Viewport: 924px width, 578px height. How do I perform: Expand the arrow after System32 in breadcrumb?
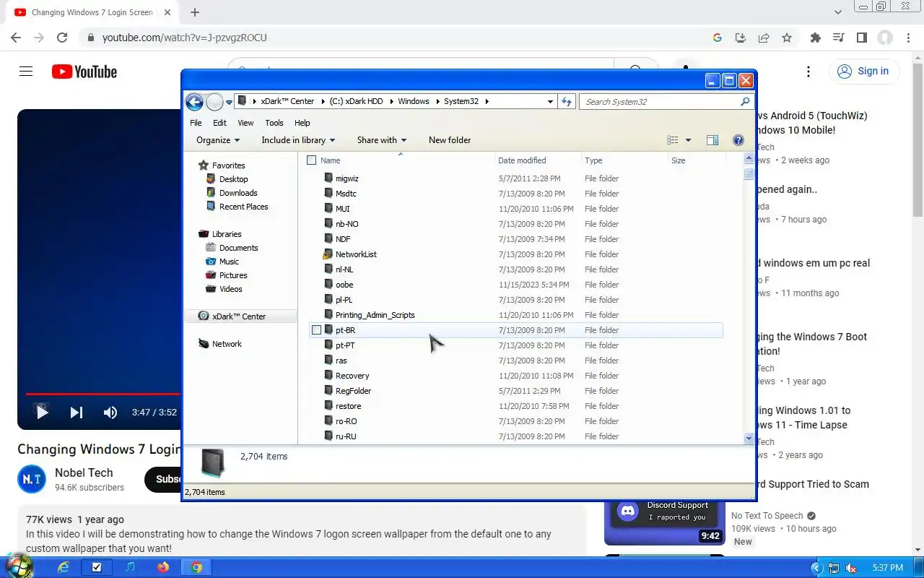[487, 102]
